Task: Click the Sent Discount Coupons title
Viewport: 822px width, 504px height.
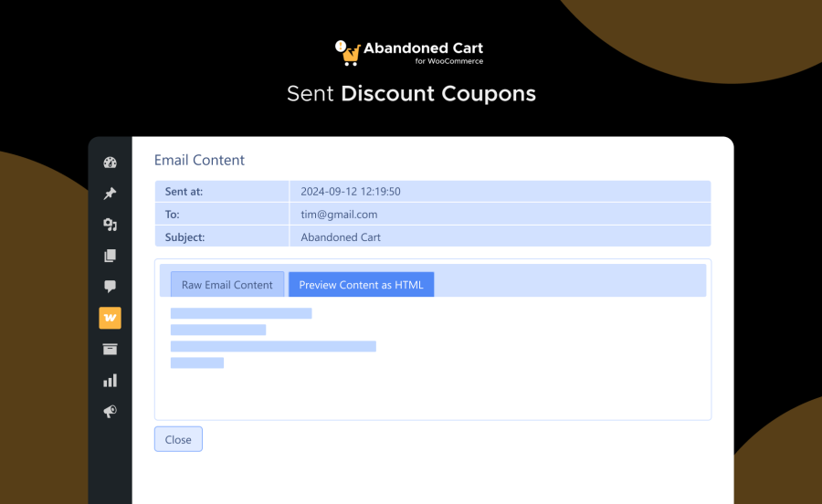Action: point(411,94)
